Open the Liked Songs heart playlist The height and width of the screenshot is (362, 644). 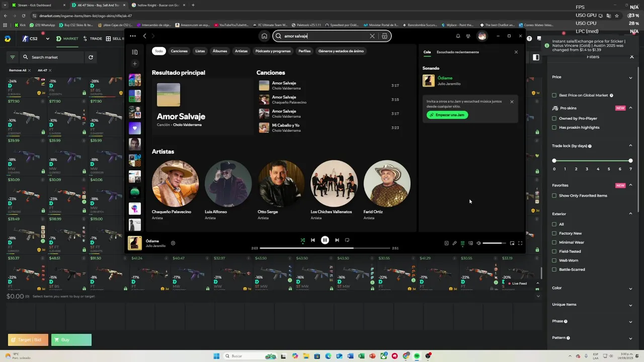point(135,128)
